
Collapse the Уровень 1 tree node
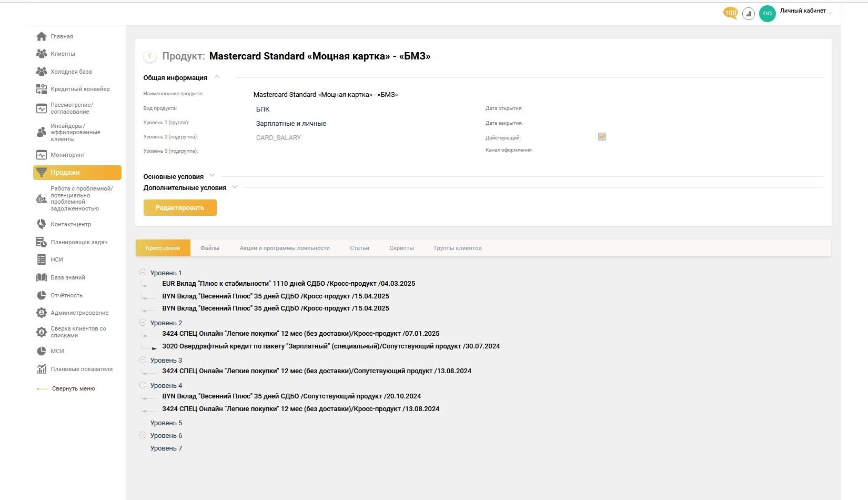coord(143,272)
